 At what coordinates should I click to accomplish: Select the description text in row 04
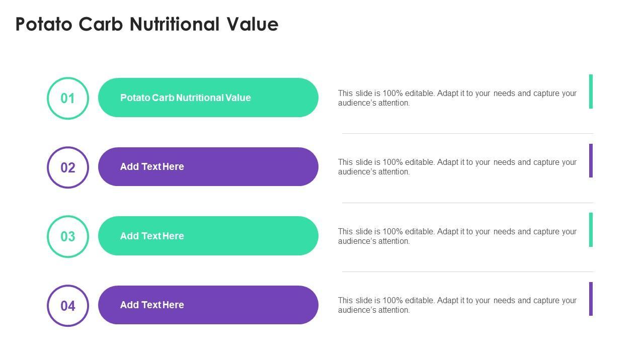click(x=457, y=305)
